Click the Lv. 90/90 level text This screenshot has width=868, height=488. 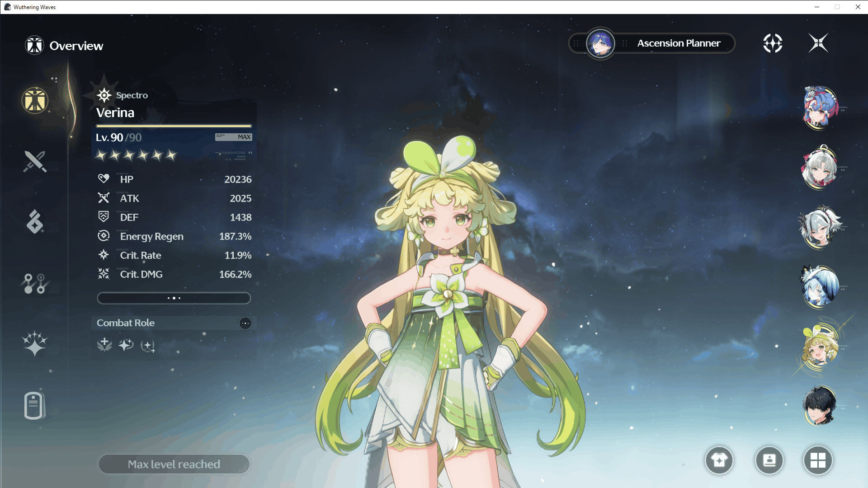click(118, 137)
